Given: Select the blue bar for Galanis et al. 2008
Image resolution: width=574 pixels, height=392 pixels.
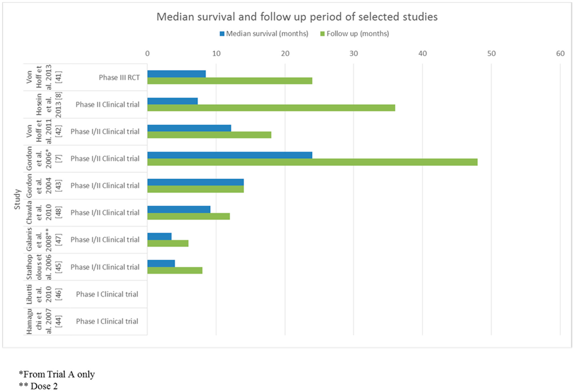Looking at the screenshot, I should [x=159, y=236].
